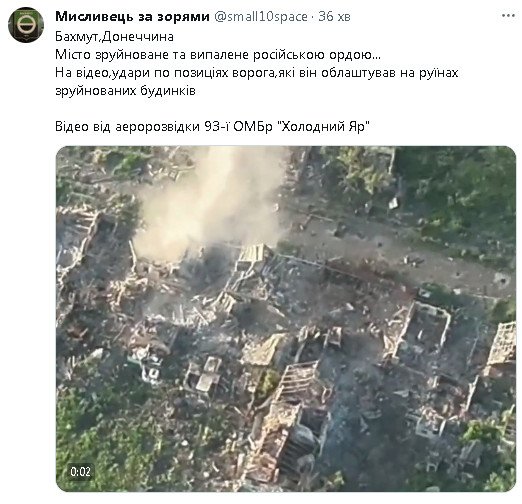
Task: Click the word Холодний Яр in quotes
Action: pyautogui.click(x=323, y=127)
